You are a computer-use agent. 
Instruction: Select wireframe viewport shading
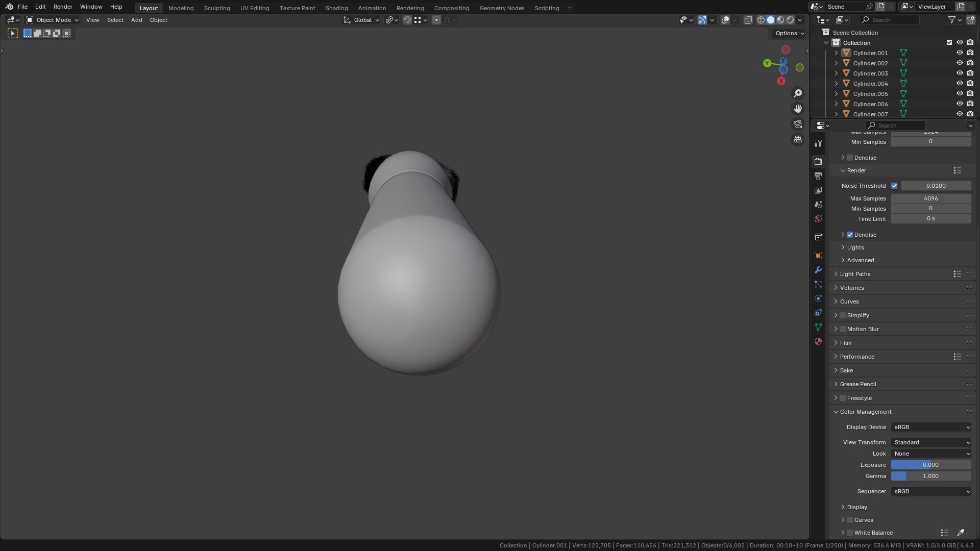(x=761, y=20)
